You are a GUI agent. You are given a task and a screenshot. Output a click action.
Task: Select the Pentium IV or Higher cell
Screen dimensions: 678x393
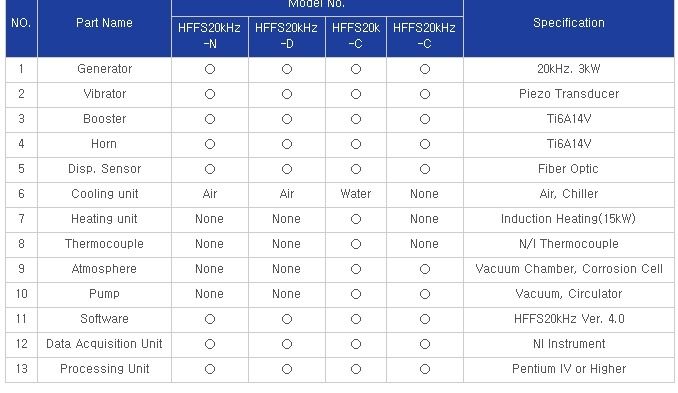[x=569, y=369]
